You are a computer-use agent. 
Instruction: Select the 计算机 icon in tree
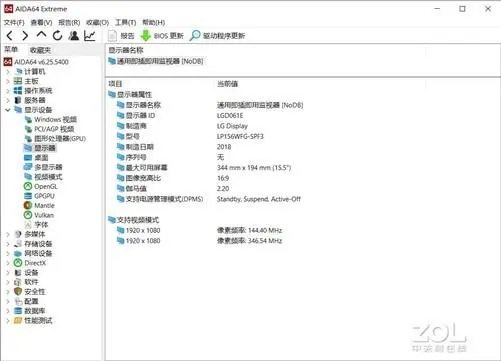(x=18, y=71)
